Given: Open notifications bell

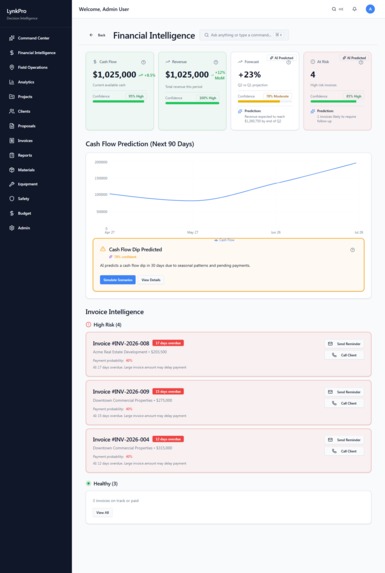Looking at the screenshot, I should coord(354,9).
